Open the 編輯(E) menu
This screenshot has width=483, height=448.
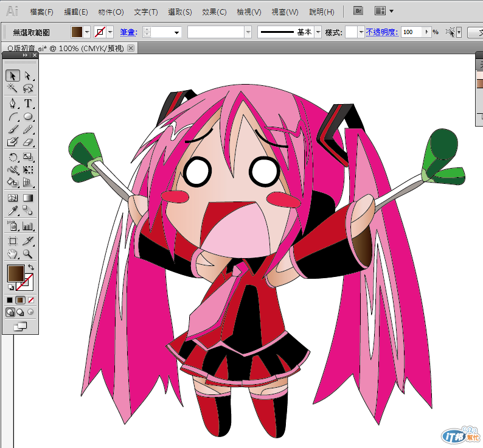point(76,12)
